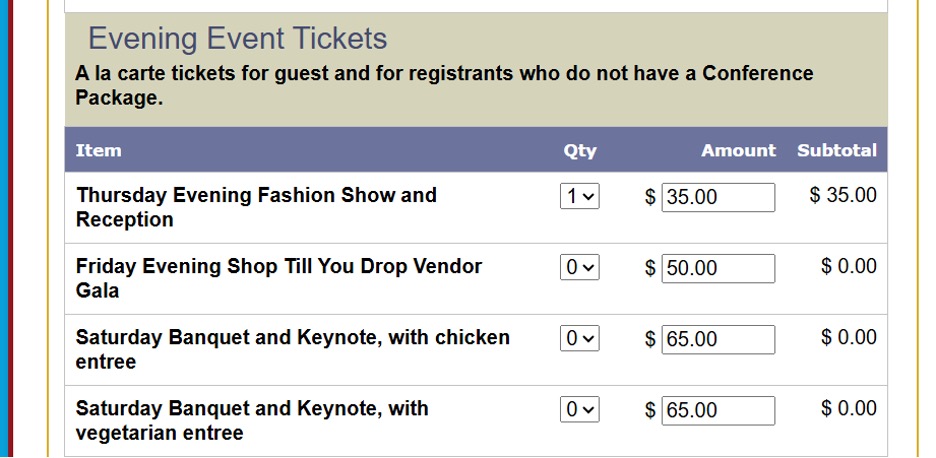Click the Qty column header
936x458 pixels.
[x=580, y=151]
